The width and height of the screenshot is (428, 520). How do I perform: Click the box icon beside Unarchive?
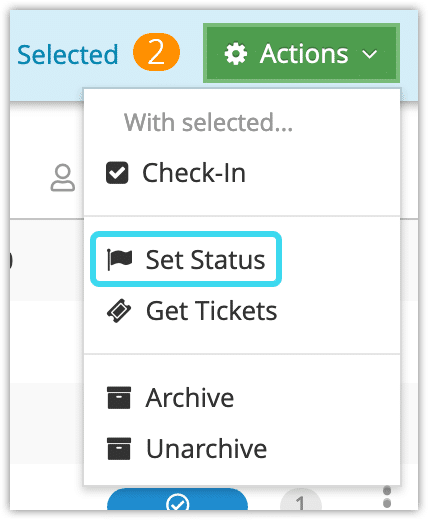(x=119, y=449)
